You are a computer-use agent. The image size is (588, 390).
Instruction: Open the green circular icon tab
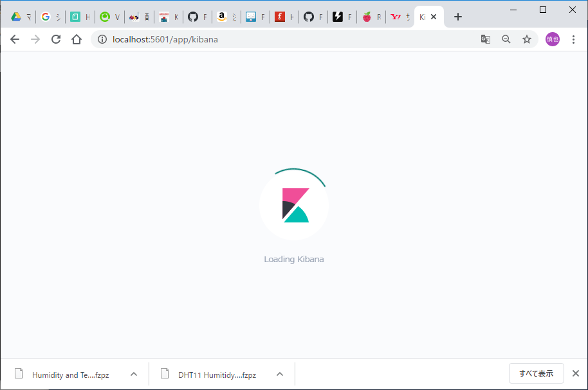(109, 17)
